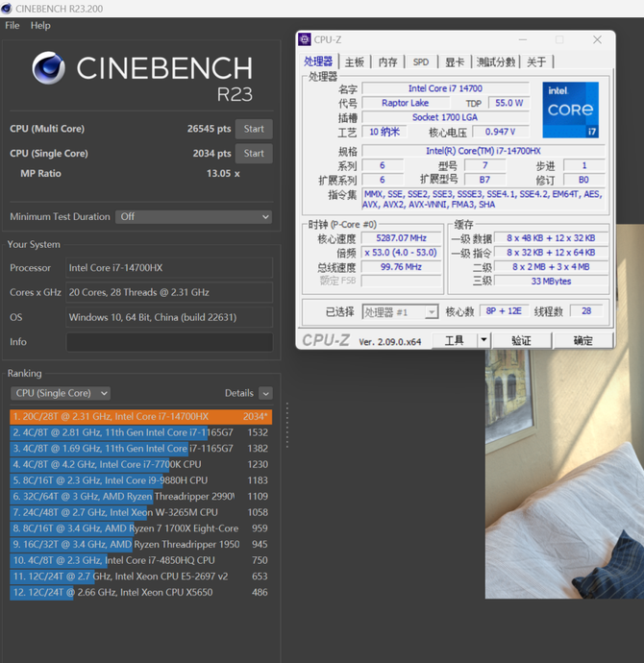Open the File menu
The image size is (644, 663).
click(x=12, y=25)
